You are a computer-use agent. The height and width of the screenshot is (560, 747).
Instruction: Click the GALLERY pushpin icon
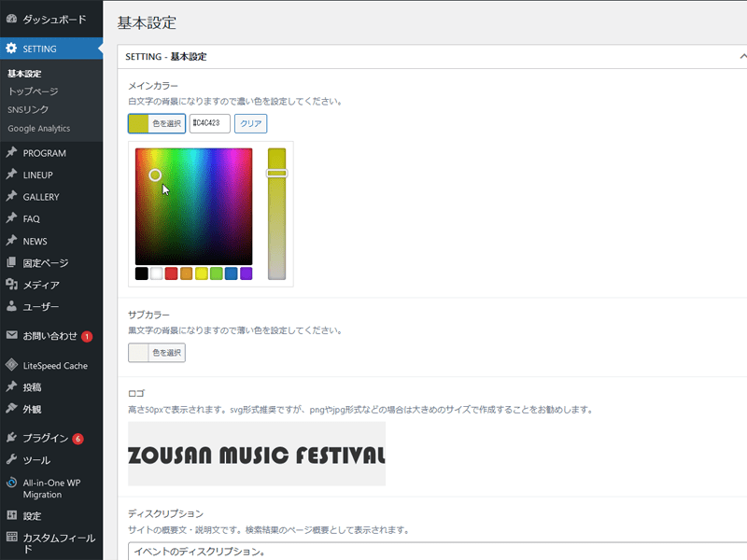coord(11,196)
